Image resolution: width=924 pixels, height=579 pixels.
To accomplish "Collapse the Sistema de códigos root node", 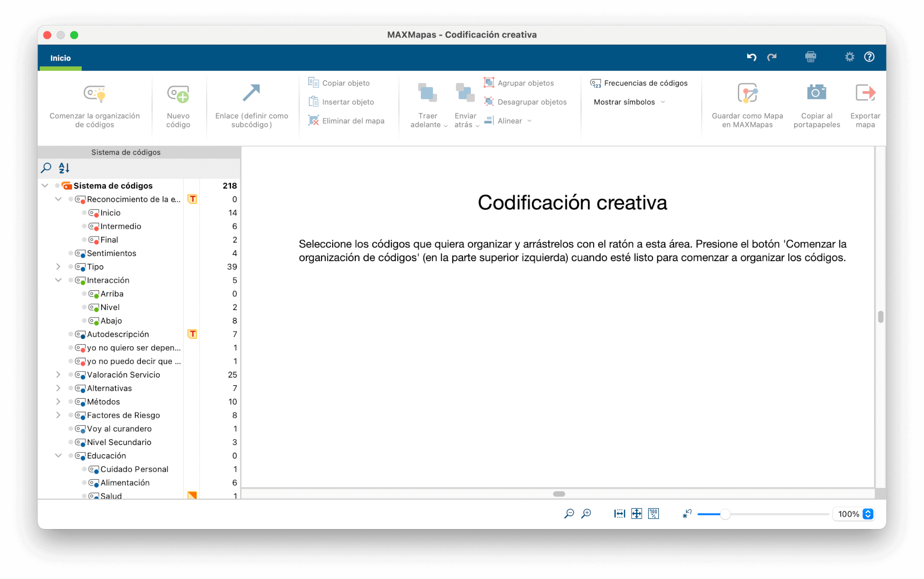I will 45,185.
